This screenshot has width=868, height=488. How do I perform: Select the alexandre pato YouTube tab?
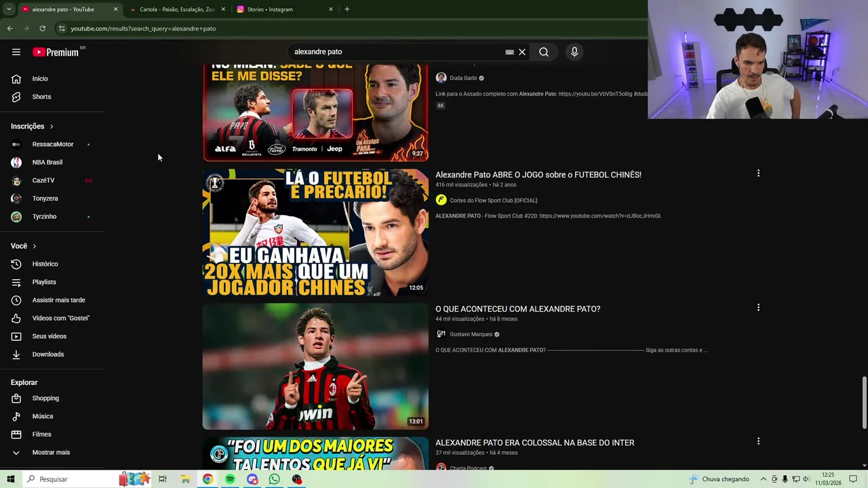pyautogui.click(x=63, y=9)
